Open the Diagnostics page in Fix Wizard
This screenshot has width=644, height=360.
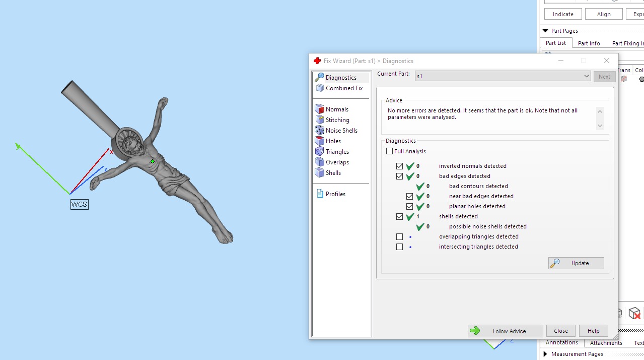(x=341, y=77)
